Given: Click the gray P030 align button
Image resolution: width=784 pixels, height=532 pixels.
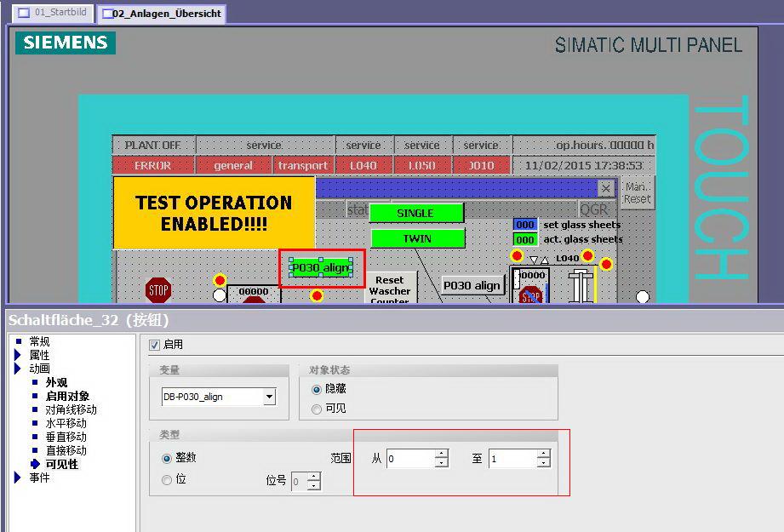Looking at the screenshot, I should 472,285.
